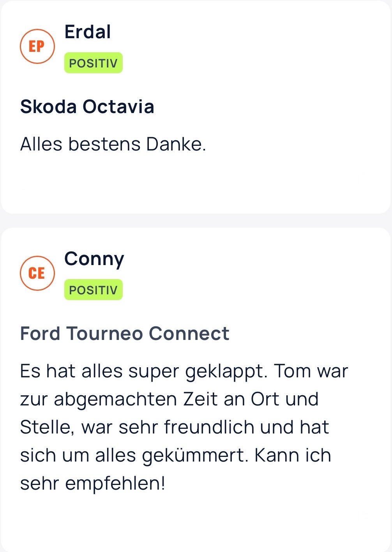
Task: Click the word 'freundlich' in Conny's review
Action: tap(209, 427)
